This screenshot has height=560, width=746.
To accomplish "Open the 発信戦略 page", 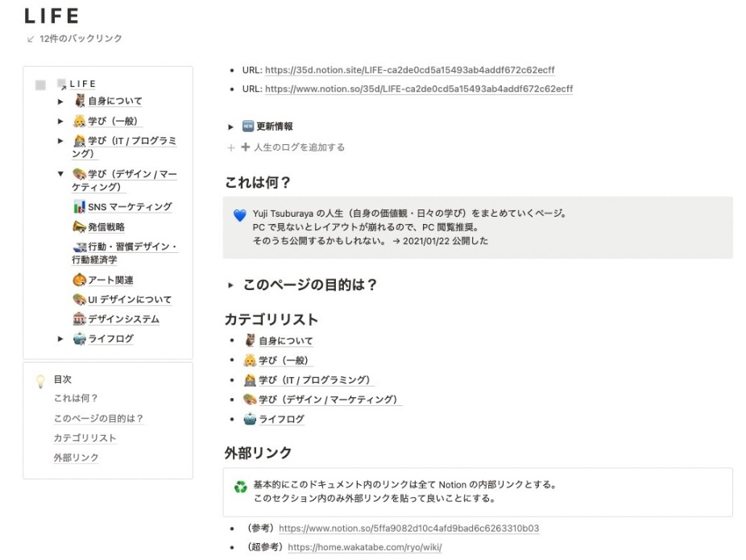I will pos(106,227).
